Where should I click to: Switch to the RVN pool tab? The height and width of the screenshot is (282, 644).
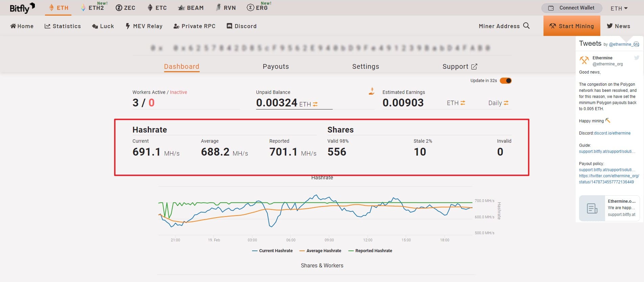(226, 8)
